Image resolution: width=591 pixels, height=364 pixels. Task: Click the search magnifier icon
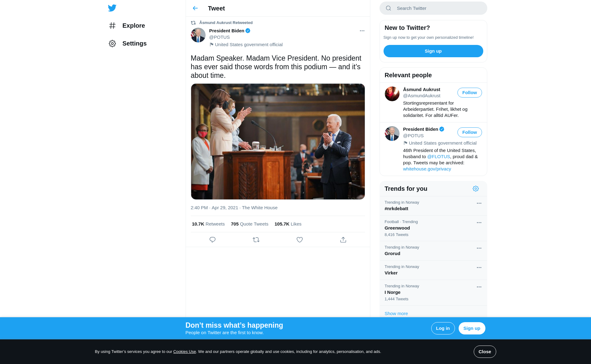[x=388, y=8]
